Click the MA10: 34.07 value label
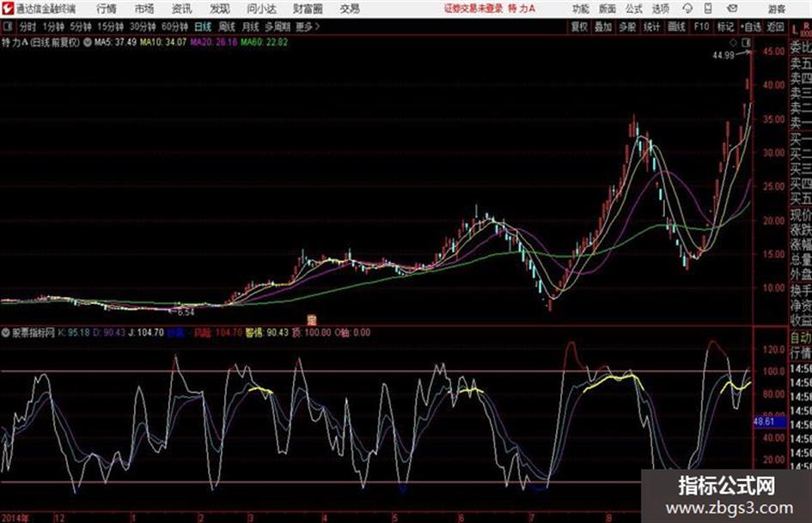The image size is (812, 523). (163, 42)
